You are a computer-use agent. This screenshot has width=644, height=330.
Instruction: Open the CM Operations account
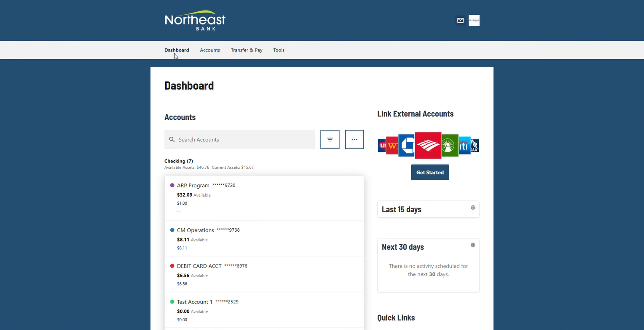pos(264,238)
